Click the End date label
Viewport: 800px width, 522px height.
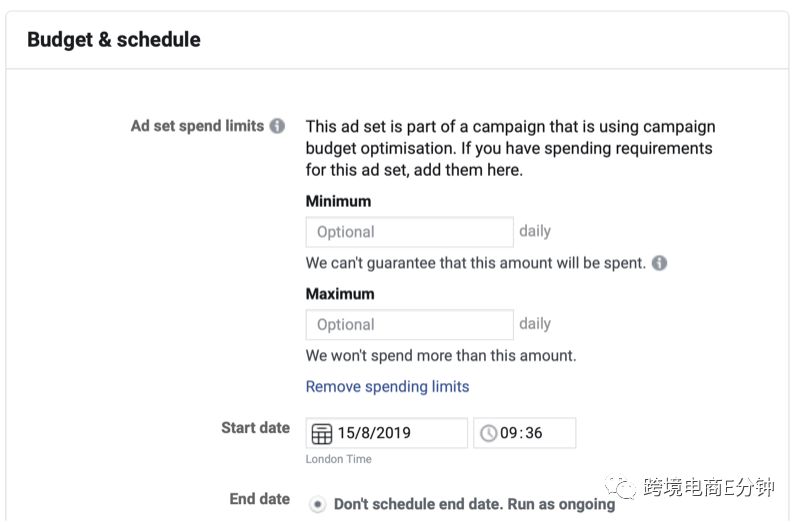coord(260,499)
